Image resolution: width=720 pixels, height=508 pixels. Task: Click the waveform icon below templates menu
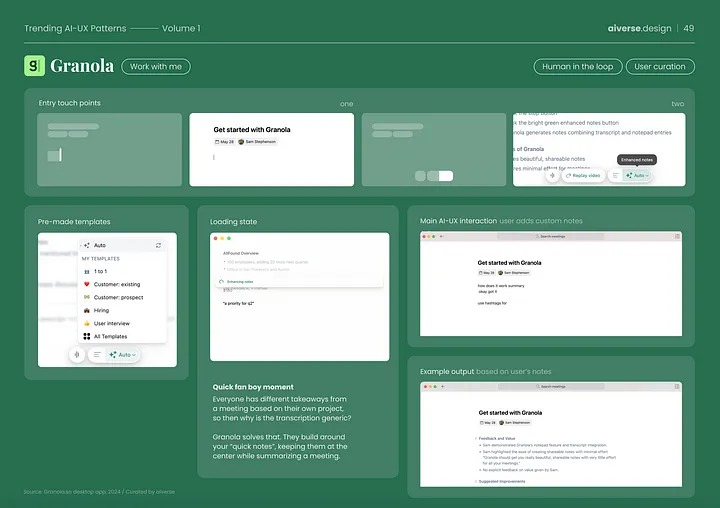(77, 355)
